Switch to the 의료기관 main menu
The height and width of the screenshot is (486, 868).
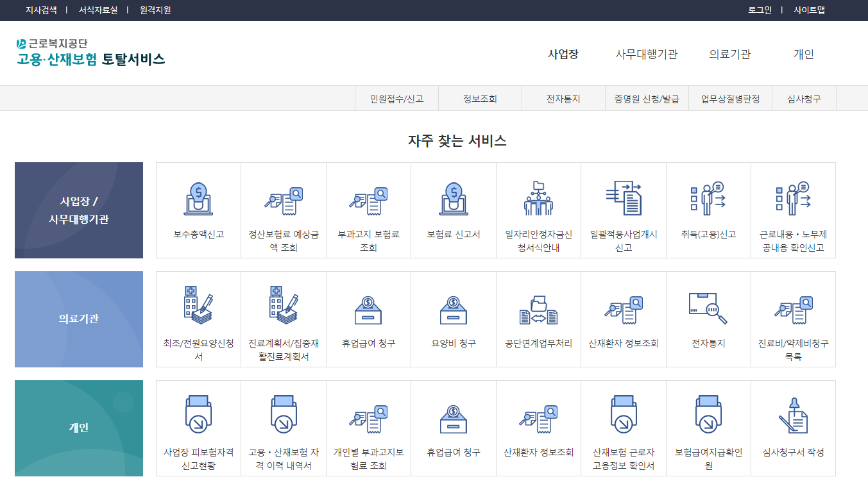point(730,54)
